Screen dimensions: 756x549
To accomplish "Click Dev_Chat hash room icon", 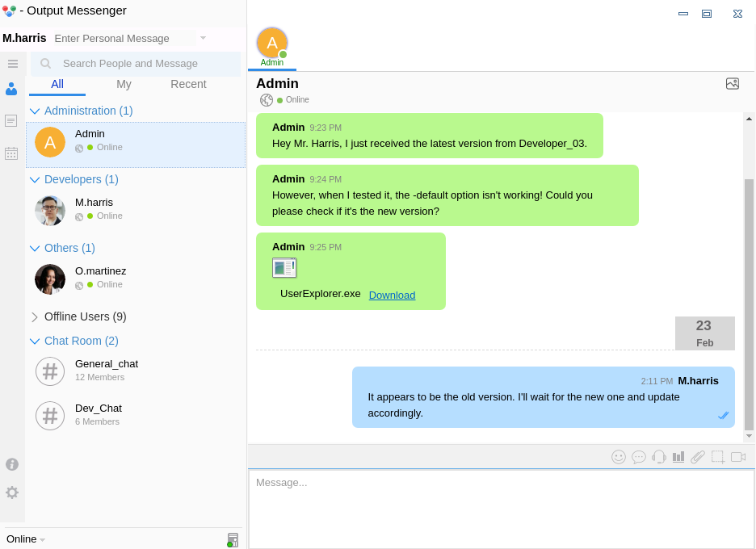I will coord(50,416).
